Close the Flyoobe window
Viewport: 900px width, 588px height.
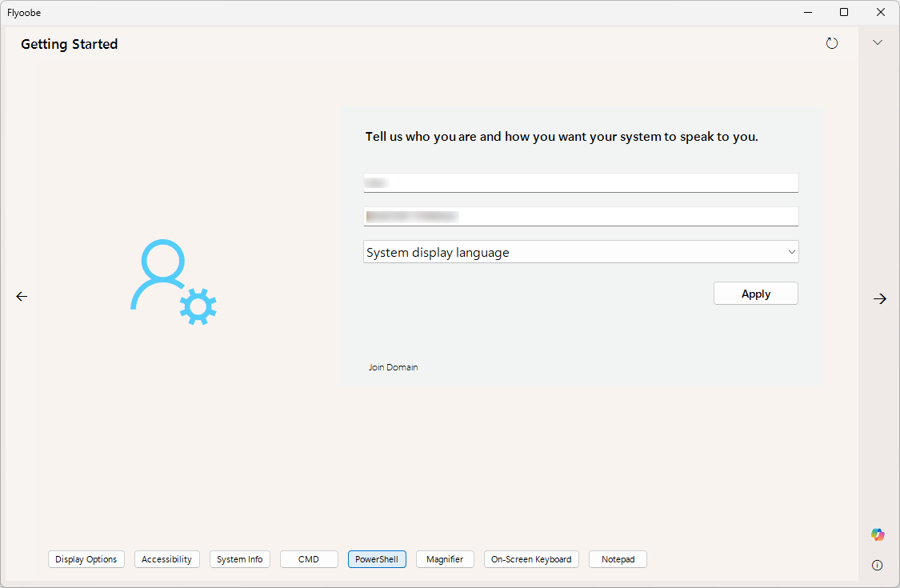(881, 12)
